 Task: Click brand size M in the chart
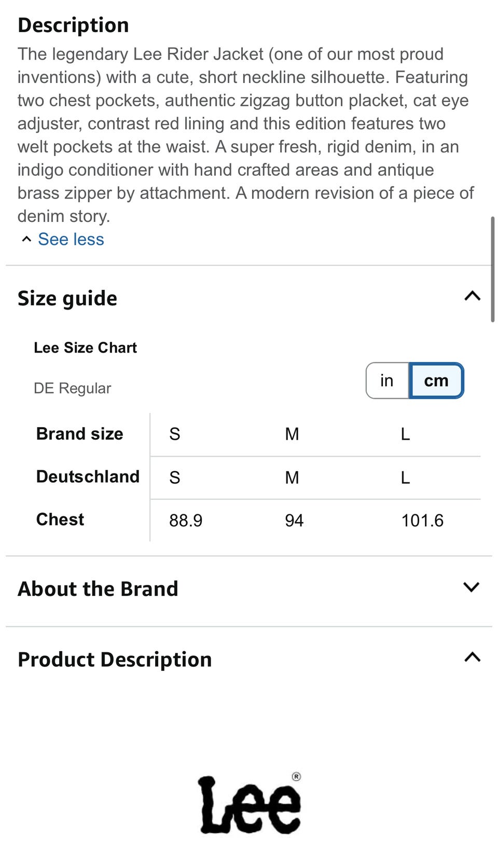[292, 434]
